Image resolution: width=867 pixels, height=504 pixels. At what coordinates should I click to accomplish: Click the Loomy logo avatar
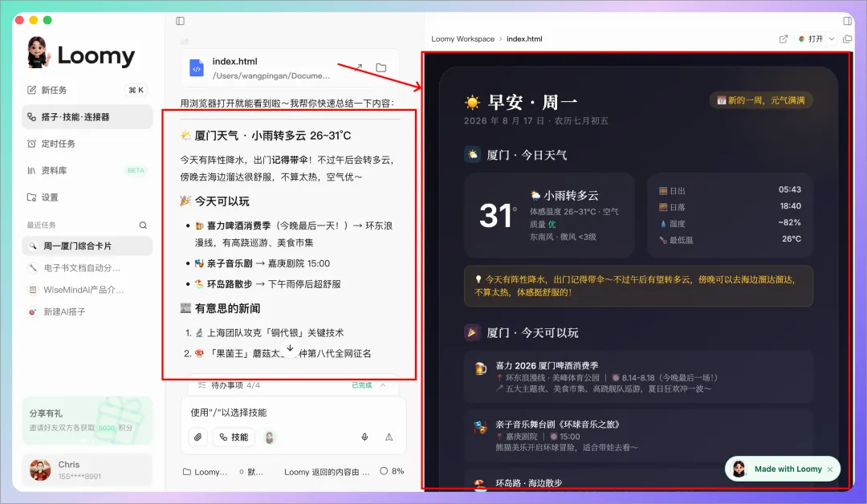[38, 52]
